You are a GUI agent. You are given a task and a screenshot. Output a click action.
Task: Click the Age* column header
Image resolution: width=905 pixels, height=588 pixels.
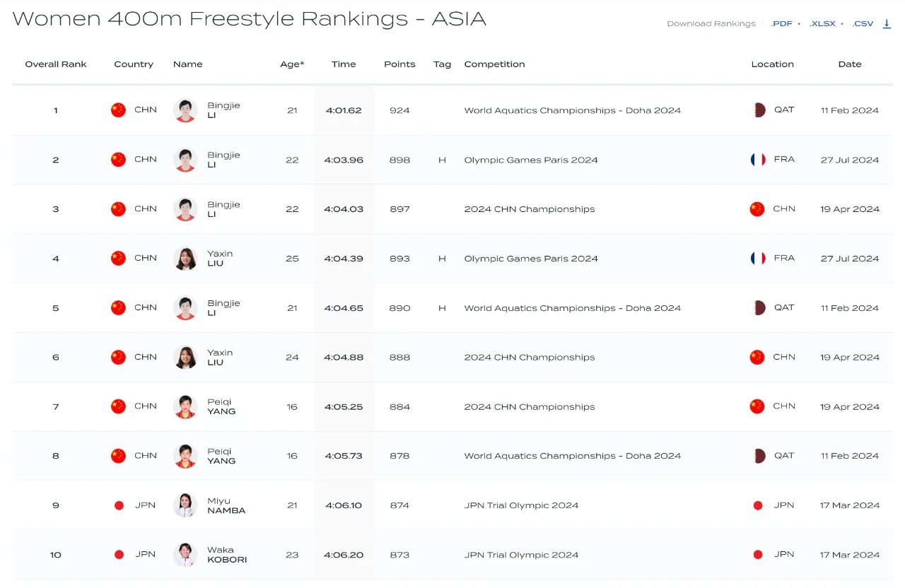(x=292, y=64)
